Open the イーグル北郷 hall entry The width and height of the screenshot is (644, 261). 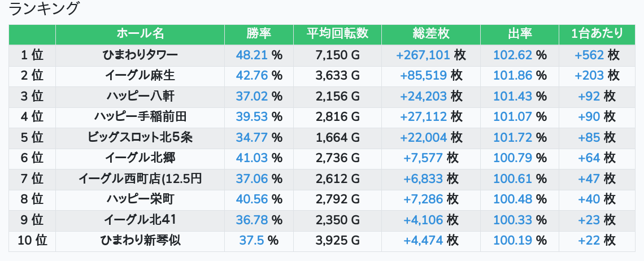[x=140, y=158]
